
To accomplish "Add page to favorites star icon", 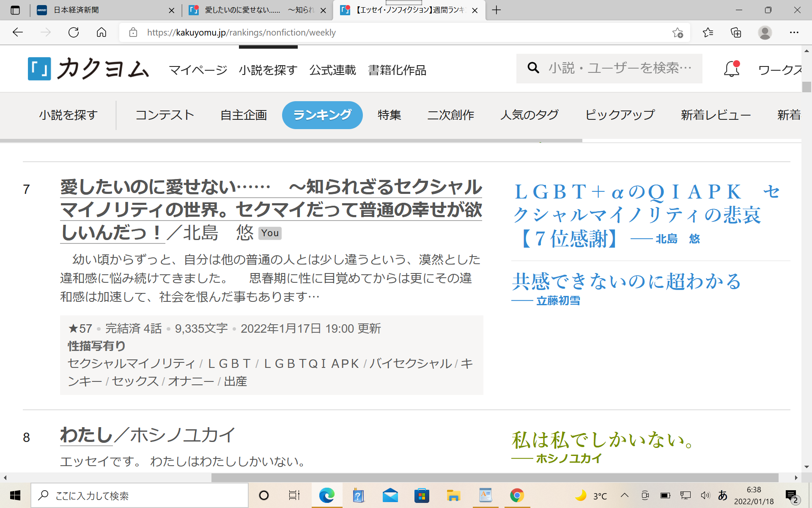I will point(678,33).
